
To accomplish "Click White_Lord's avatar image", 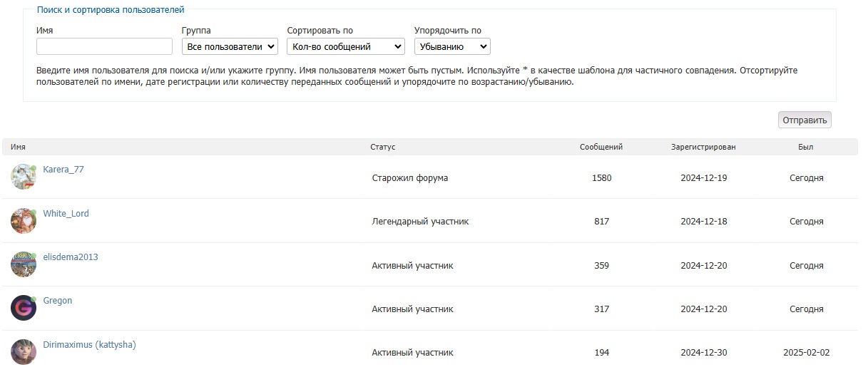I will point(23,221).
